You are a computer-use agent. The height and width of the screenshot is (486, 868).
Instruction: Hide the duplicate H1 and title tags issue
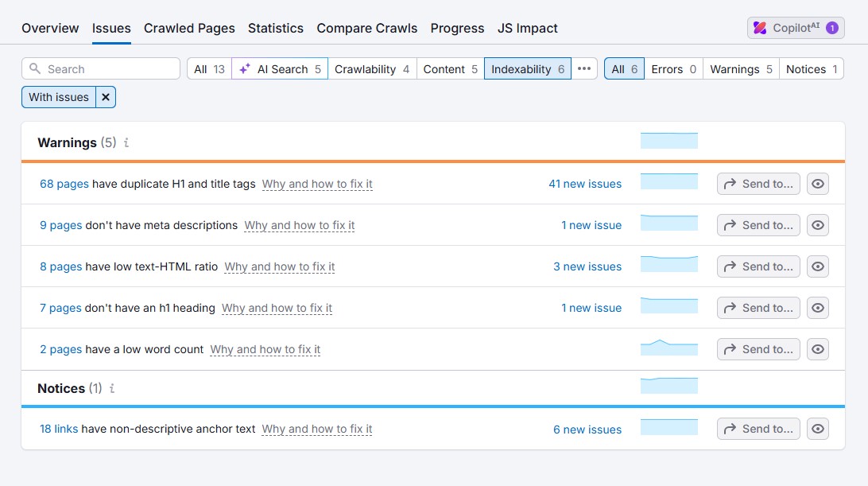coord(817,184)
